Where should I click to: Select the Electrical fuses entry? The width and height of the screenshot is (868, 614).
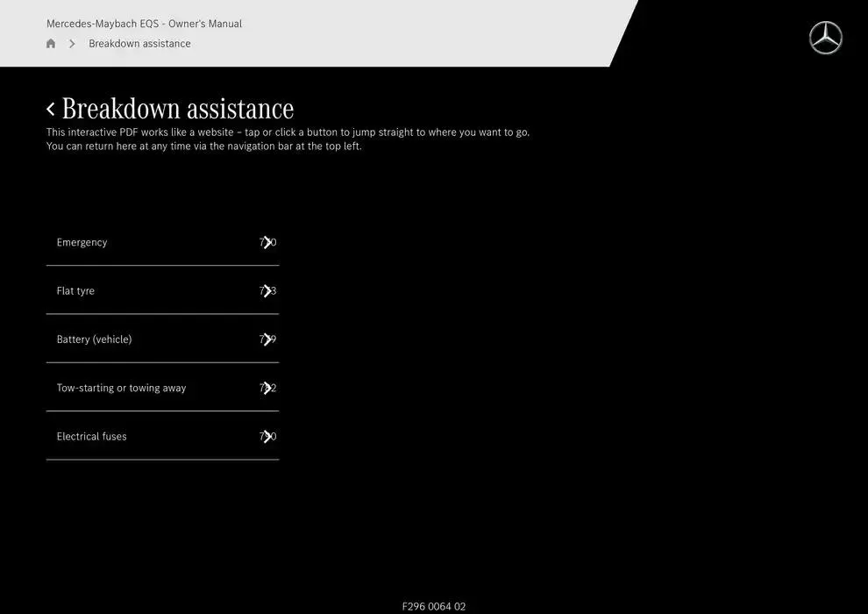click(x=91, y=437)
